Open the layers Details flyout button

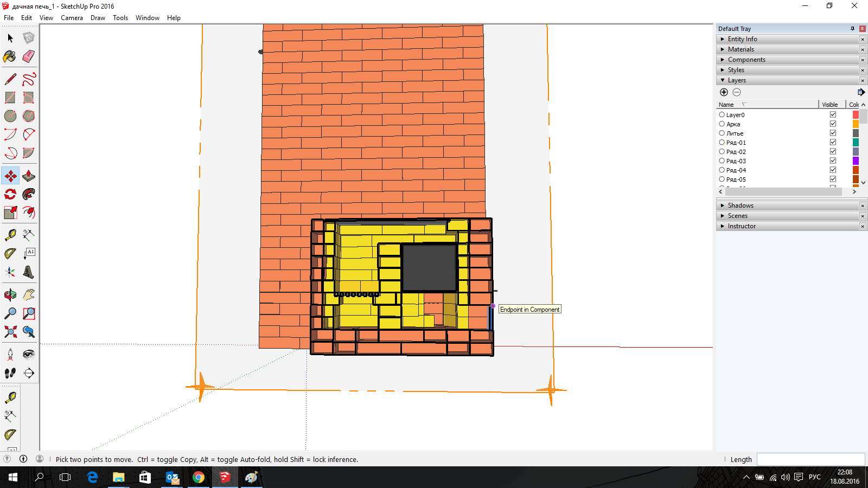[x=861, y=92]
